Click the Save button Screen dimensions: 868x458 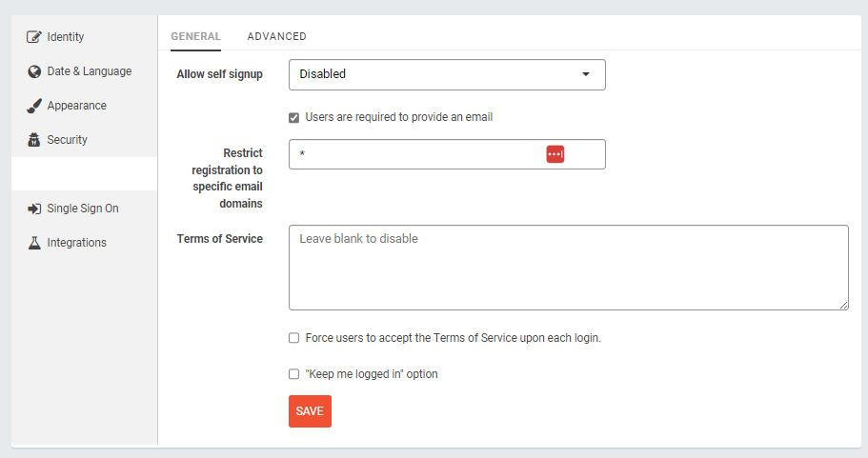[x=310, y=411]
